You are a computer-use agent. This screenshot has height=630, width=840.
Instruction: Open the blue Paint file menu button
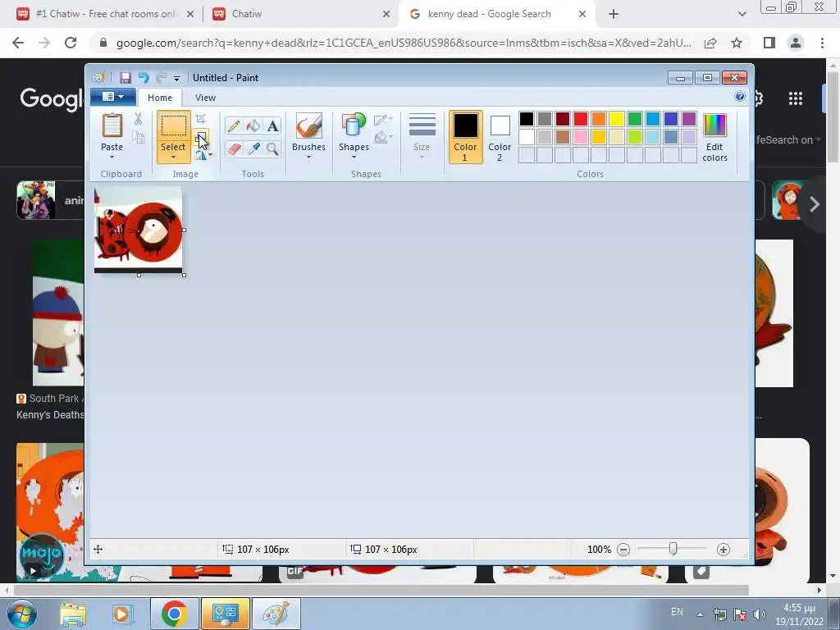click(113, 97)
